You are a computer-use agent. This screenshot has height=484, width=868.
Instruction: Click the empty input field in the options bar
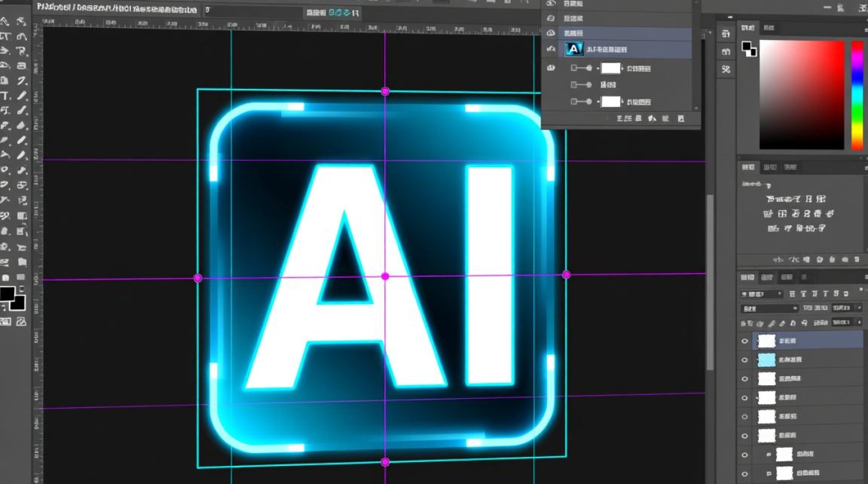coord(253,11)
